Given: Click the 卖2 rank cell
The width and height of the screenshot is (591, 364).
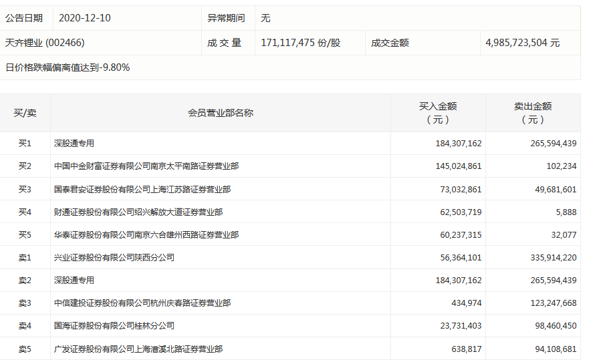Looking at the screenshot, I should coord(25,281).
